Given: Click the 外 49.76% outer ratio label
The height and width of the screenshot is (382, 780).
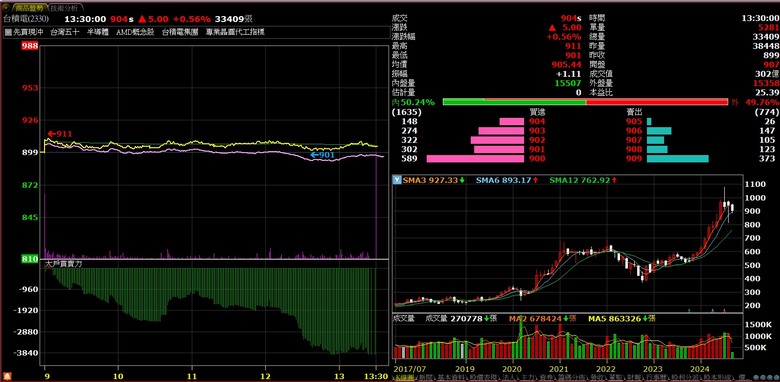Looking at the screenshot, I should pyautogui.click(x=755, y=102).
